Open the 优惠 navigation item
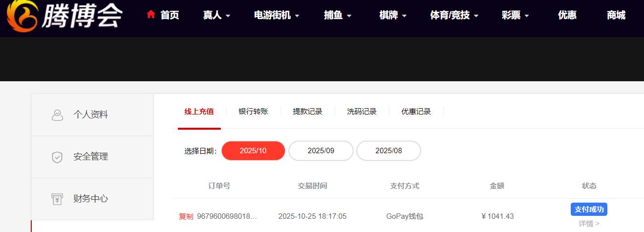The image size is (644, 232). tap(567, 15)
